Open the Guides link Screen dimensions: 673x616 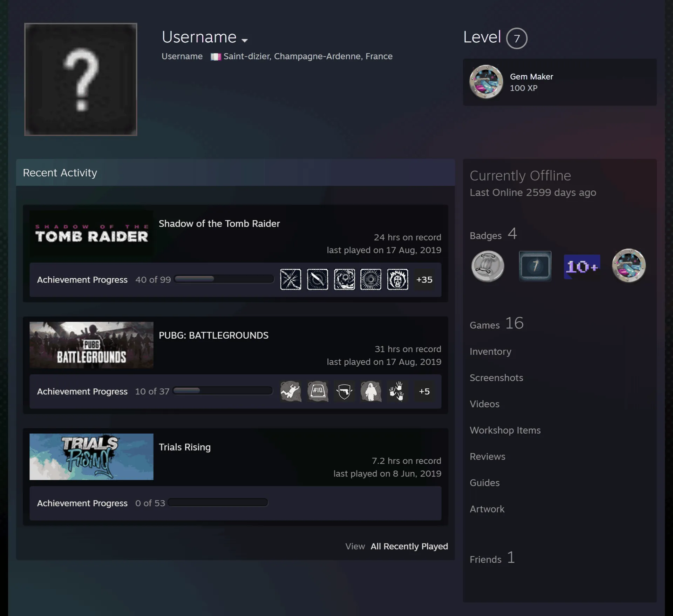tap(485, 483)
